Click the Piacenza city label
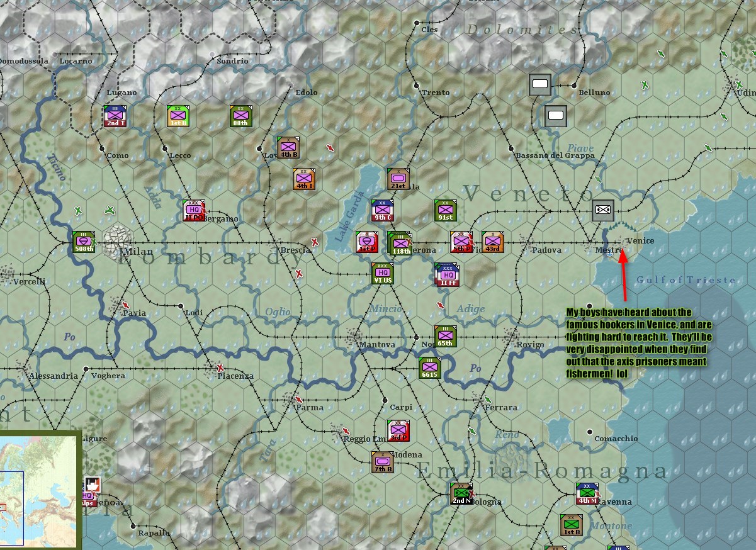Viewport: 756px width, 550px height. 235,376
